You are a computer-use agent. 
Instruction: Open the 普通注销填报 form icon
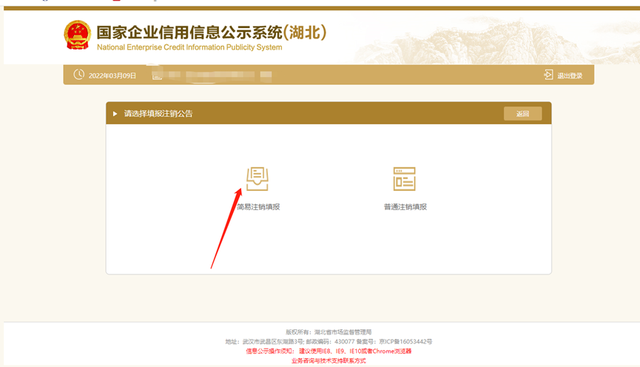[x=404, y=179]
